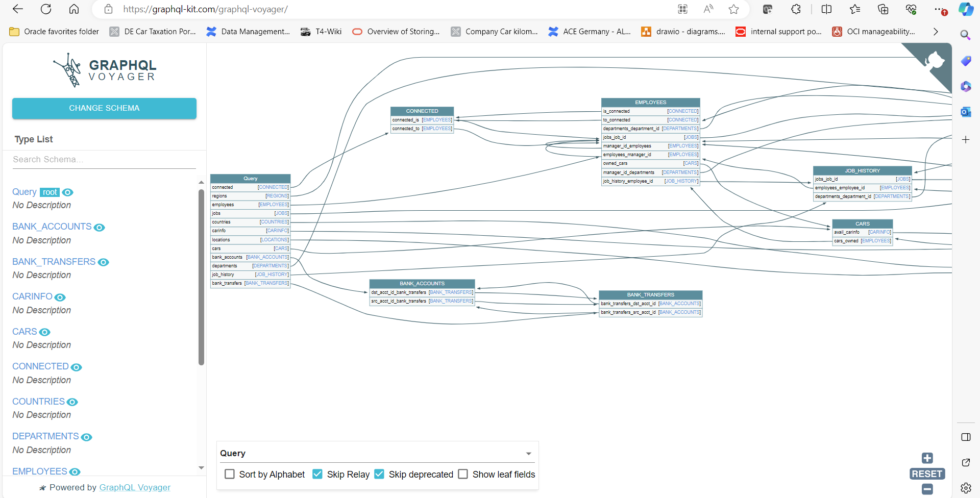Click the Powered by GraphQL Voyager link
The width and height of the screenshot is (980, 498).
(134, 487)
